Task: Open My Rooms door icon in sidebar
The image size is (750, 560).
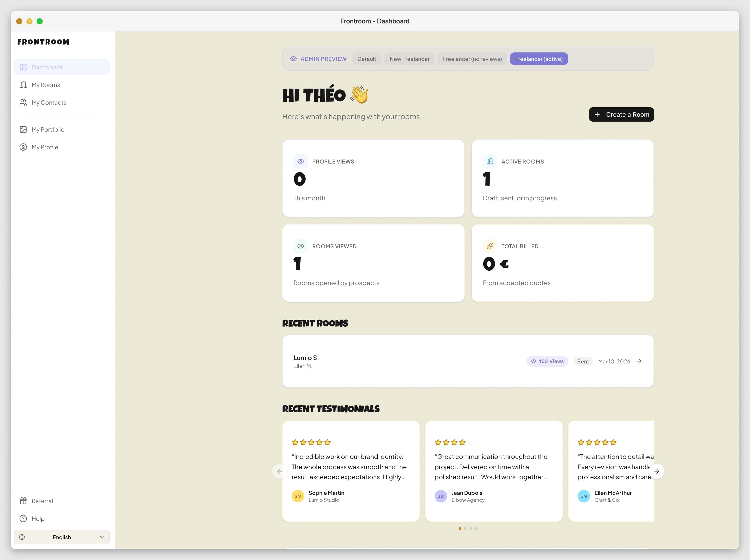Action: pos(23,85)
